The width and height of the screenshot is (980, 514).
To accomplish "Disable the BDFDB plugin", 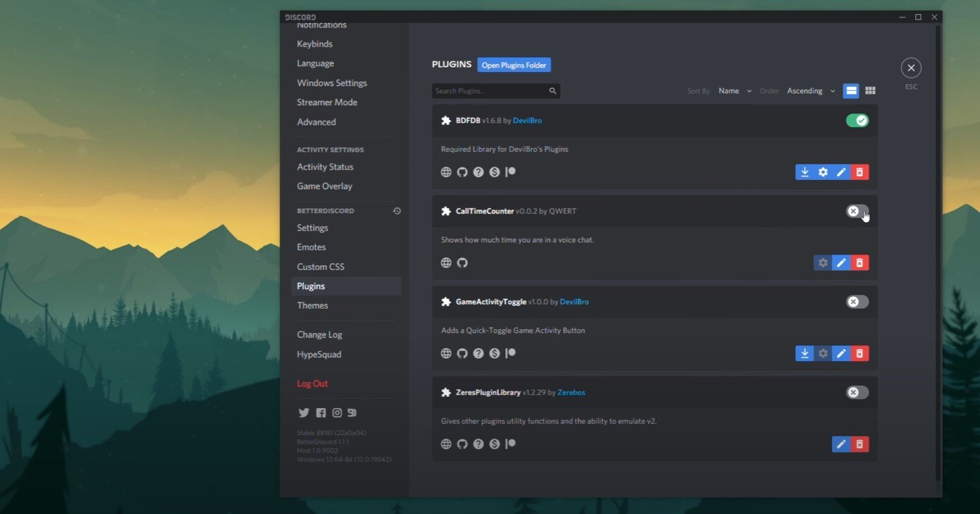I will pos(857,120).
